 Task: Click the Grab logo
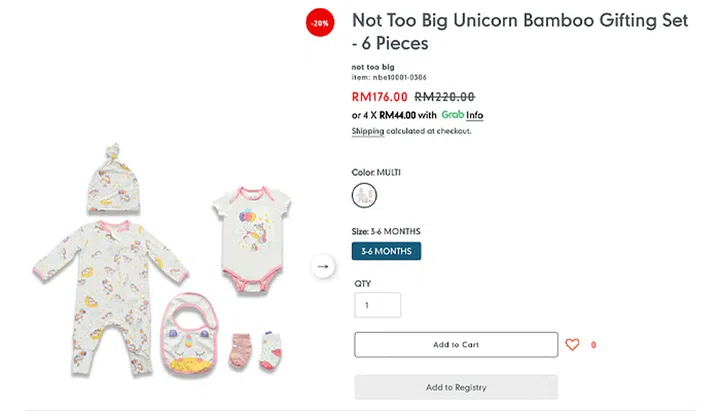click(451, 115)
